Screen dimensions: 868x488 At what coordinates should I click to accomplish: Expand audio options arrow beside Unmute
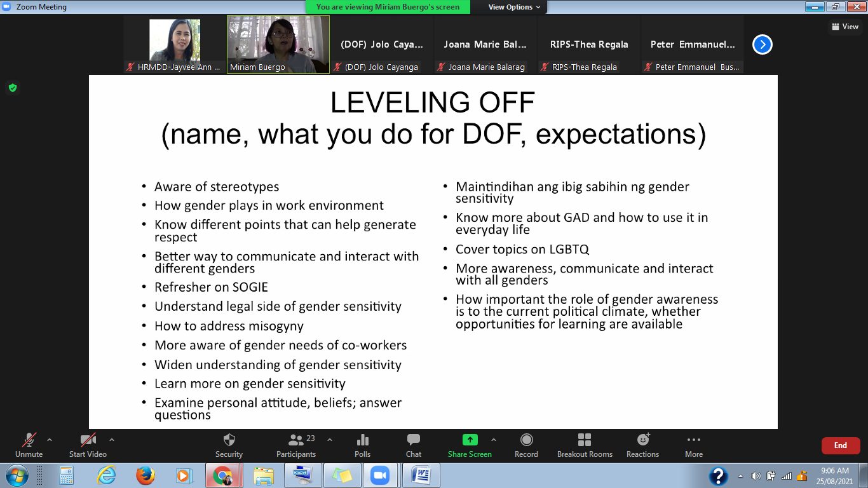(x=50, y=439)
